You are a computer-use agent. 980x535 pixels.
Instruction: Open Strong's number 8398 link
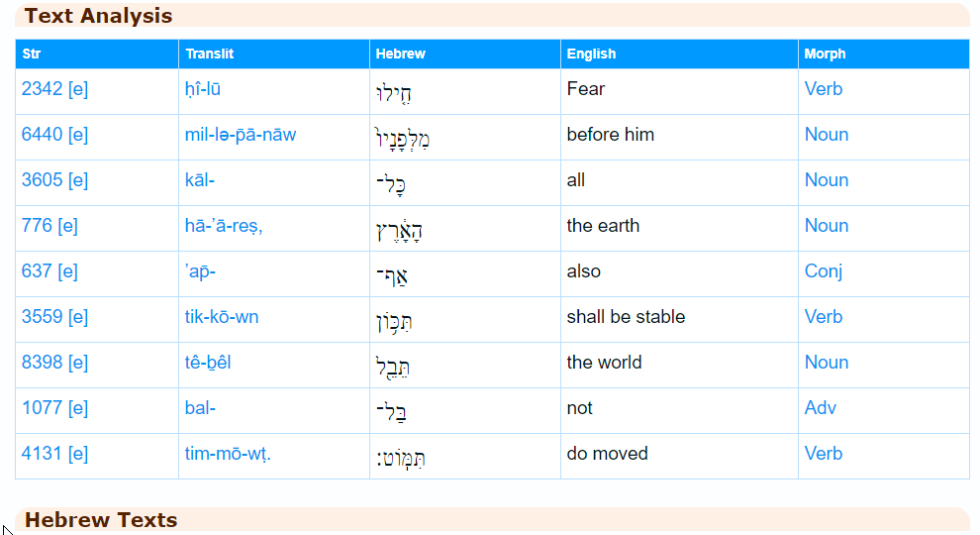pos(42,363)
